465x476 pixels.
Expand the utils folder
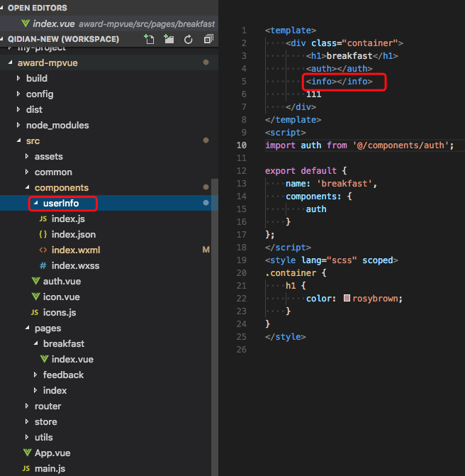[x=27, y=438]
